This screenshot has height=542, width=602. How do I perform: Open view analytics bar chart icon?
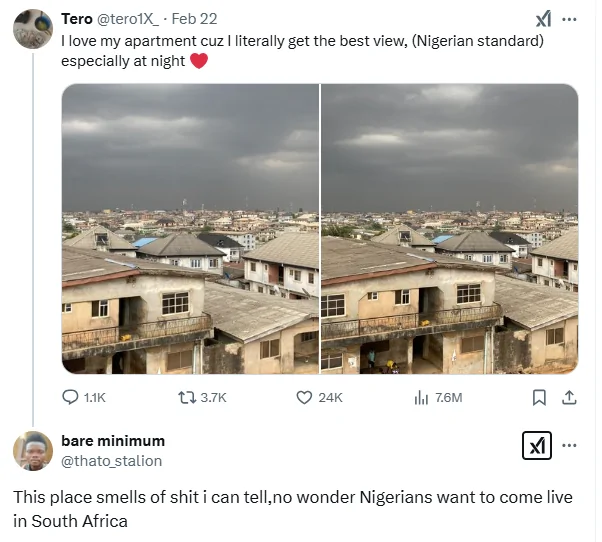coord(422,397)
